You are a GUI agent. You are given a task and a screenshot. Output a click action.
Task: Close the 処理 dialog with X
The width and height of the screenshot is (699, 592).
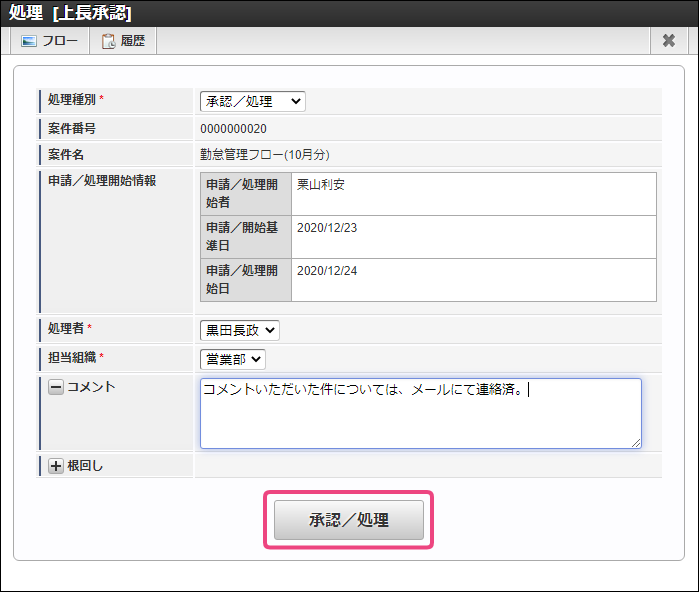click(x=668, y=41)
